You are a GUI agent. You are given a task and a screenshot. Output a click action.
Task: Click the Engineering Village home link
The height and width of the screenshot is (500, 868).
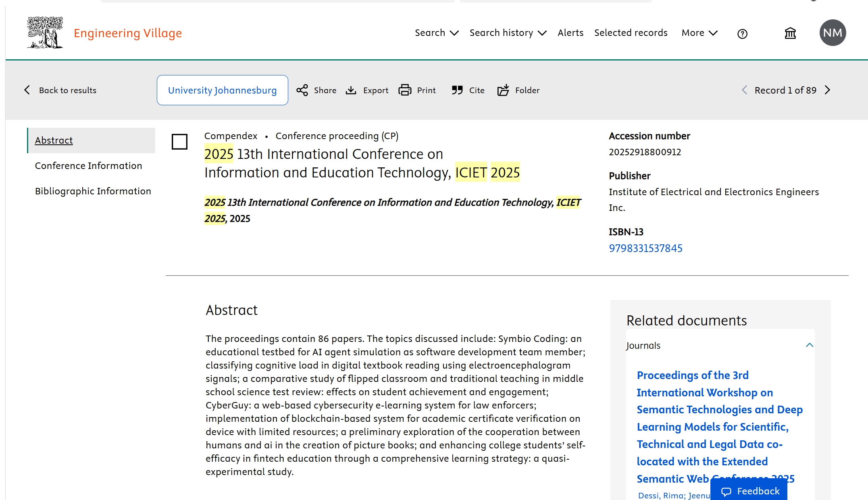point(128,33)
